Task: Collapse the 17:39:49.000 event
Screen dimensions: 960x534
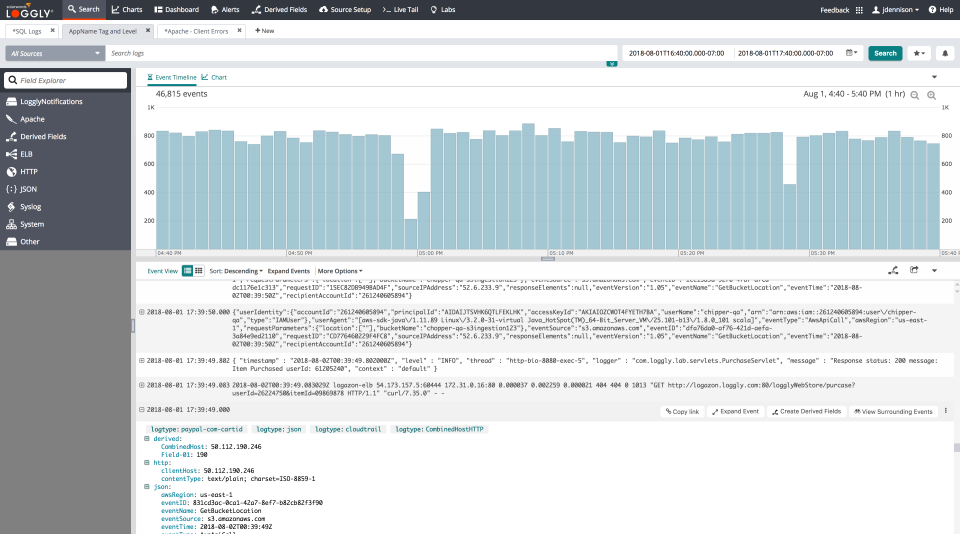Action: pyautogui.click(x=141, y=410)
